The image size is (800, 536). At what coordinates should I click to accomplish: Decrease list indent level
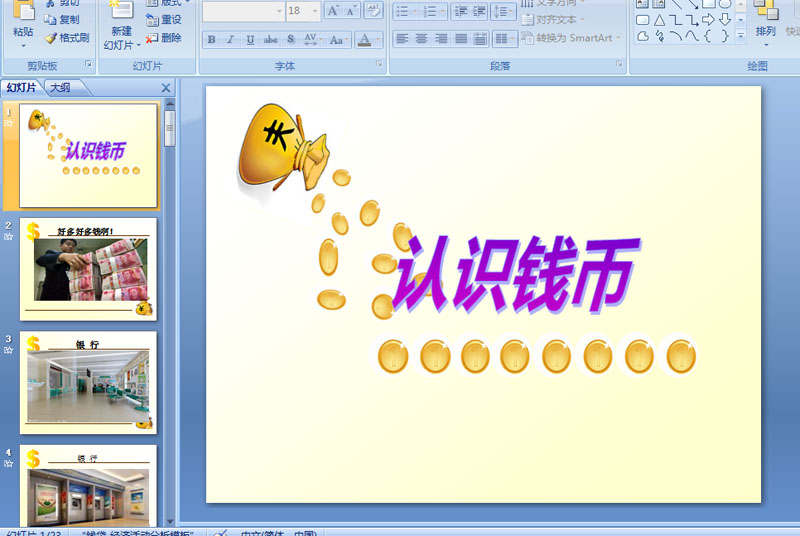[460, 11]
